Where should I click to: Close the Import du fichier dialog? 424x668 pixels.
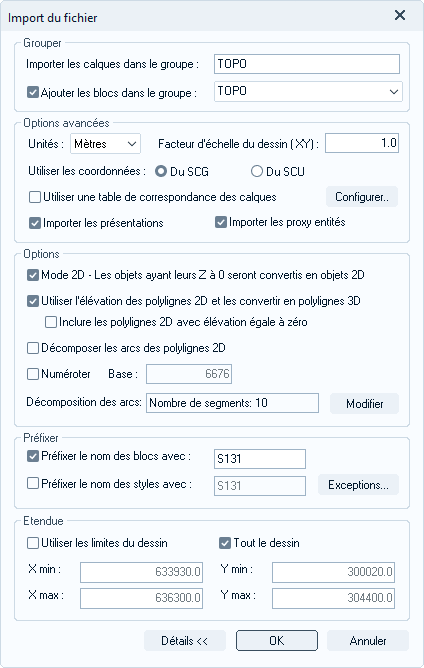pos(400,16)
